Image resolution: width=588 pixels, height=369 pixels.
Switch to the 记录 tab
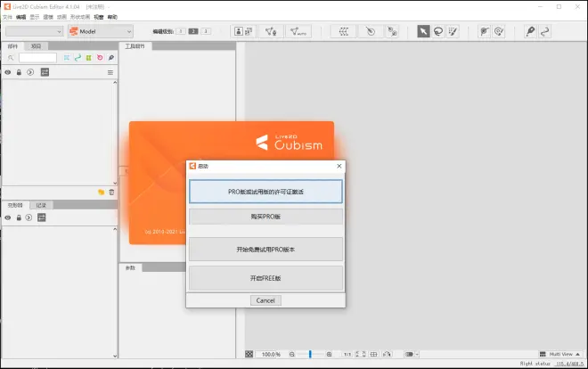(41, 205)
